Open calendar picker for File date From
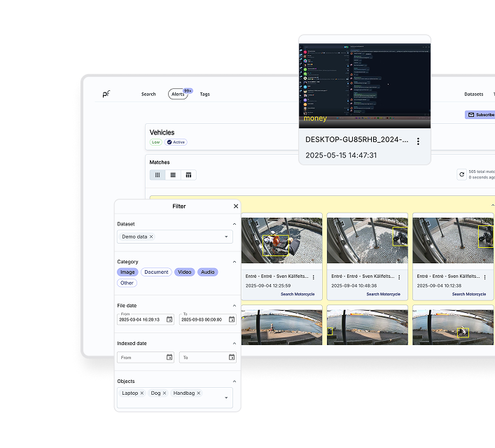Screen dimensions: 495x448 pyautogui.click(x=169, y=319)
